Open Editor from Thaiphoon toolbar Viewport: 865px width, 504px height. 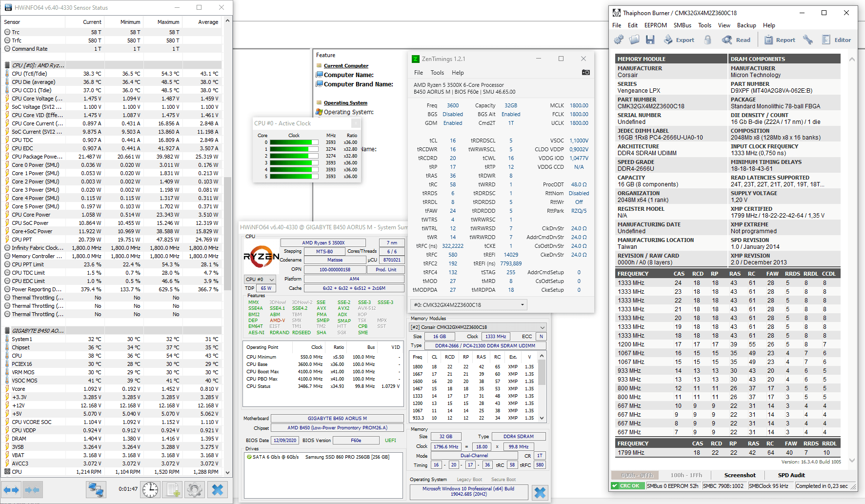pos(836,40)
